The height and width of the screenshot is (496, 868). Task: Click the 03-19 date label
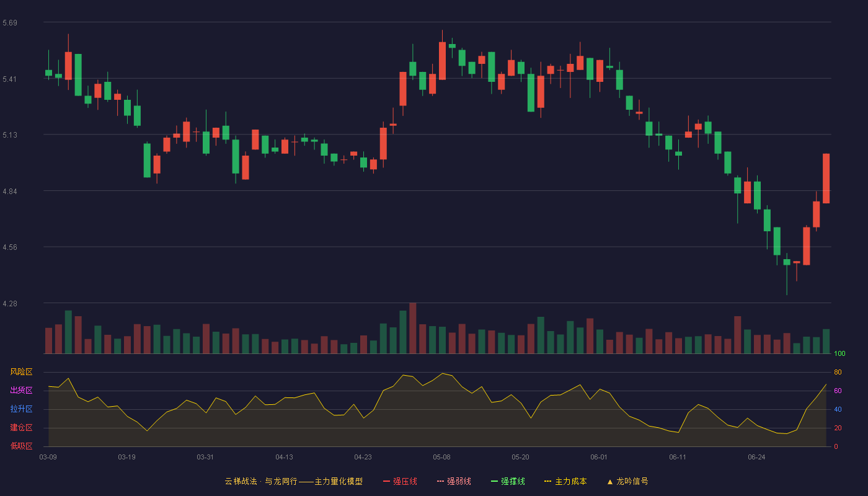pos(126,457)
